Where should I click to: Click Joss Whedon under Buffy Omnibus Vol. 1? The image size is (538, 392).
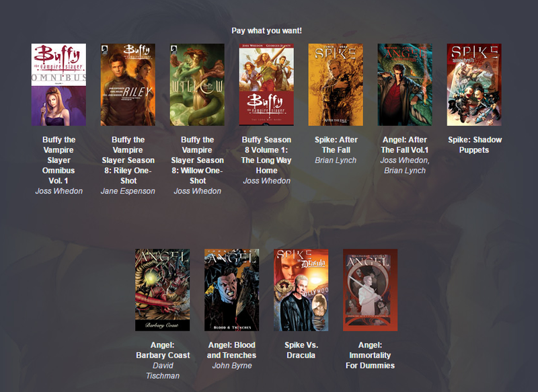[59, 191]
